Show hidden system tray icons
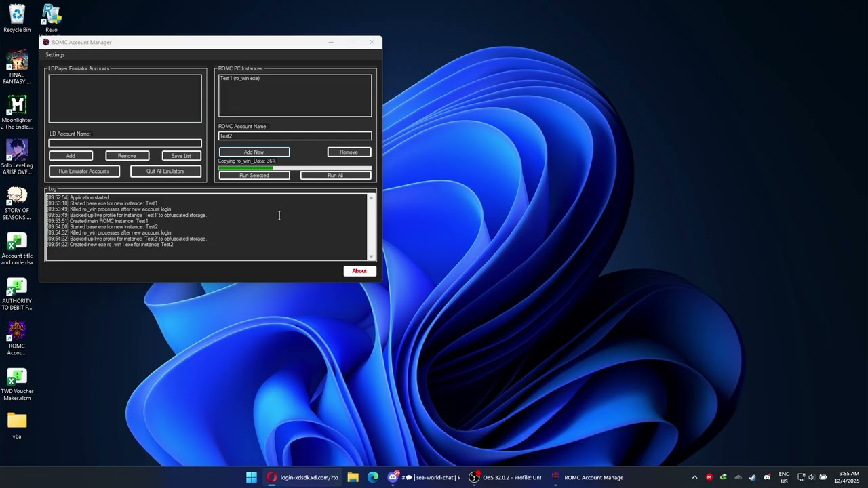 [694, 477]
